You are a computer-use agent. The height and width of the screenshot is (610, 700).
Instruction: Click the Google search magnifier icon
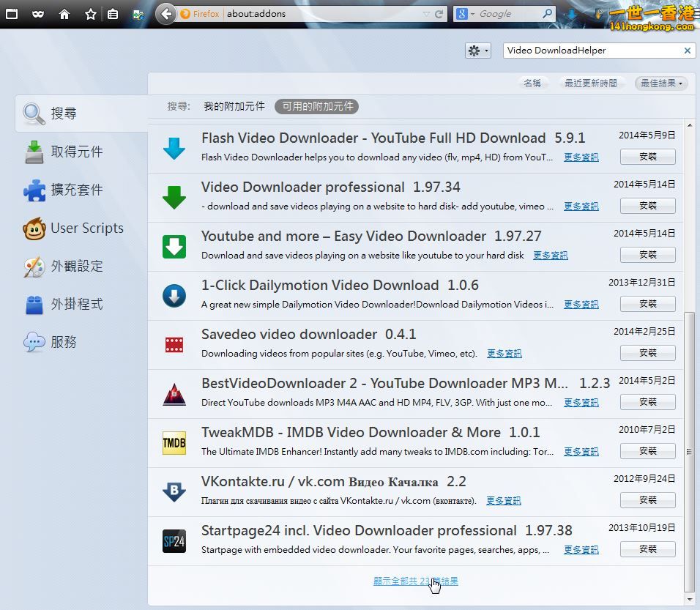click(x=547, y=14)
